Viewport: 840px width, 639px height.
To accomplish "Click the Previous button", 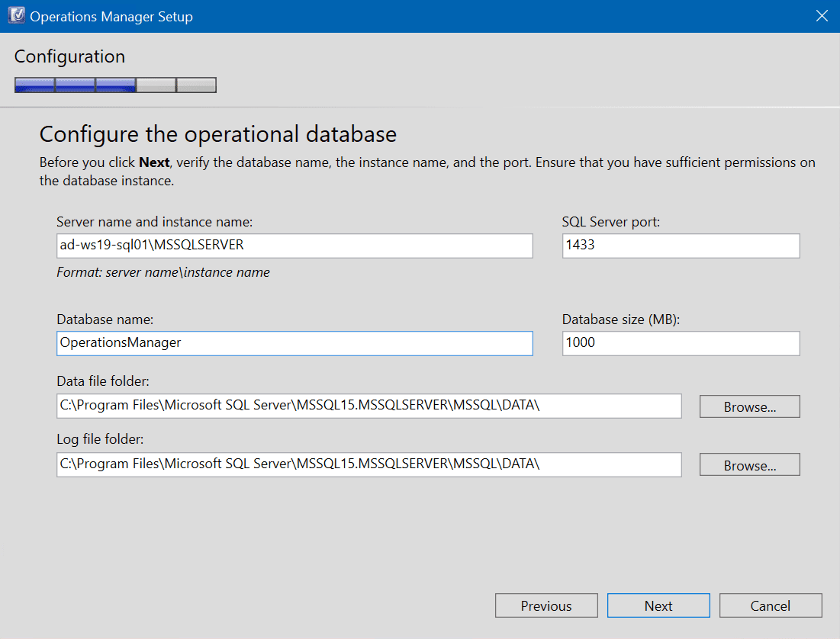I will click(x=546, y=605).
